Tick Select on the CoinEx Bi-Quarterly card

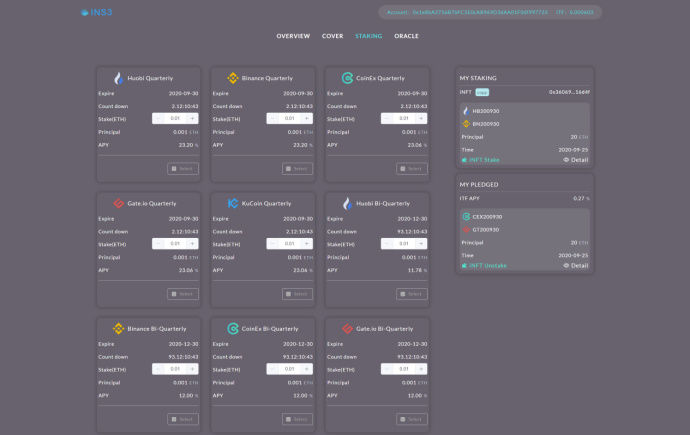point(297,419)
